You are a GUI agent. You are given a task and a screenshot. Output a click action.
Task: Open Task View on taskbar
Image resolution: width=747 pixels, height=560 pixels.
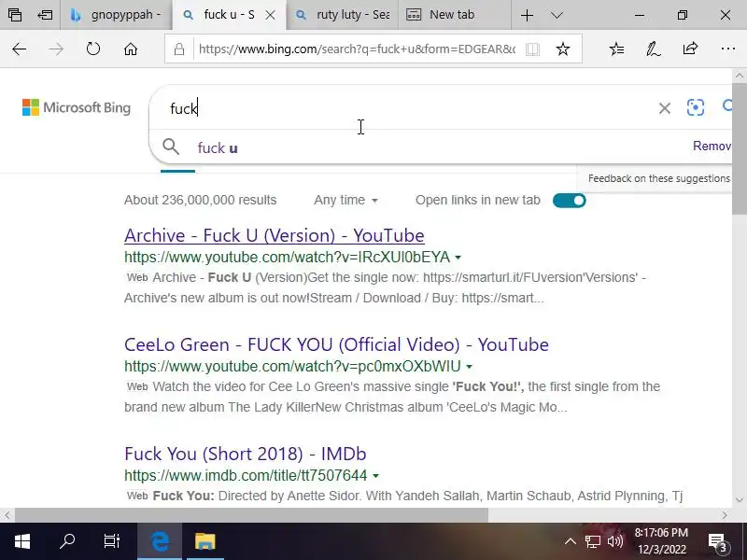pos(112,541)
